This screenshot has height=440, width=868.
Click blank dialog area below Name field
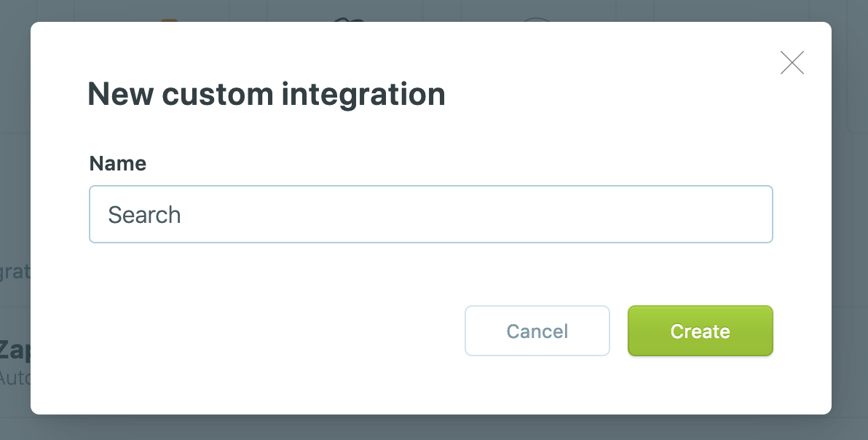pyautogui.click(x=430, y=273)
